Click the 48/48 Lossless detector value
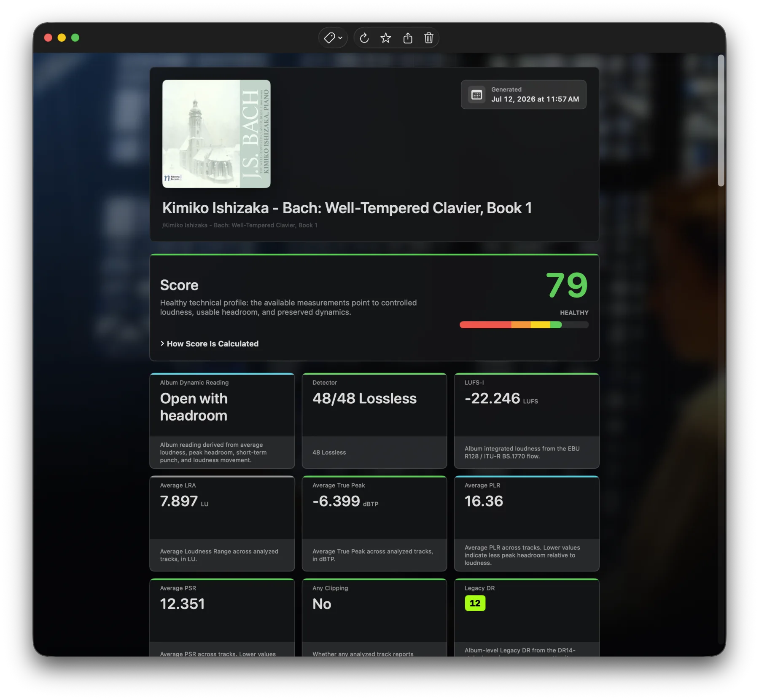759x700 pixels. [364, 398]
